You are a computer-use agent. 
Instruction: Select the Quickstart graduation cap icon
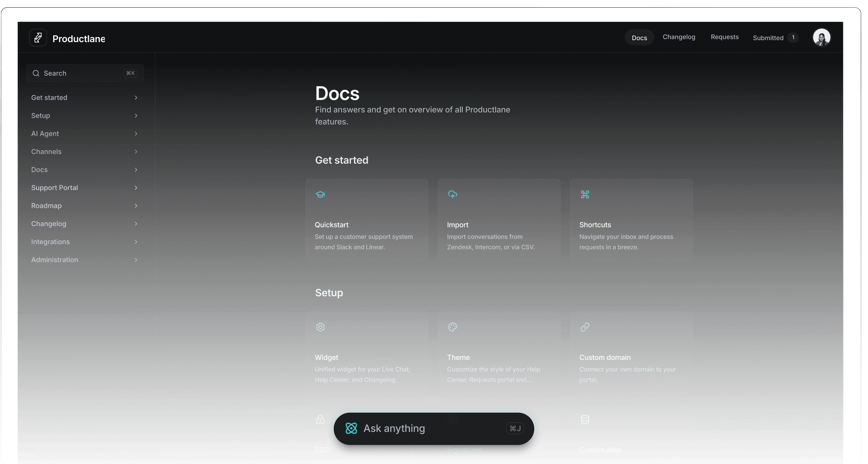tap(320, 194)
